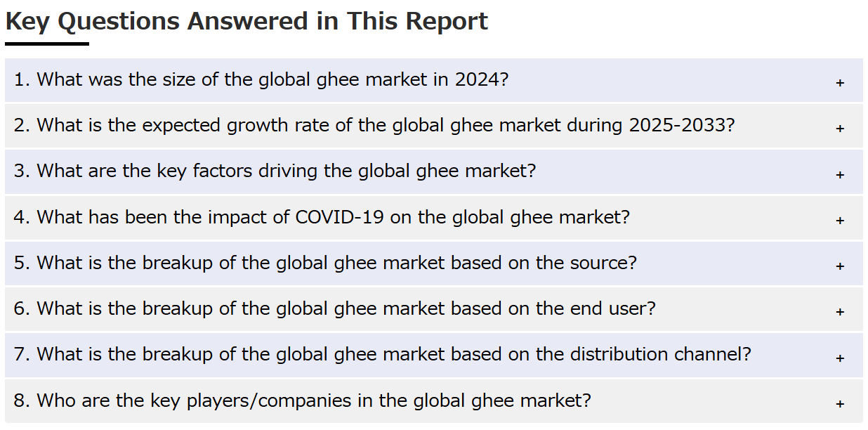
Task: Expand question 2 on growth rate during 2025-2033
Action: [434, 126]
